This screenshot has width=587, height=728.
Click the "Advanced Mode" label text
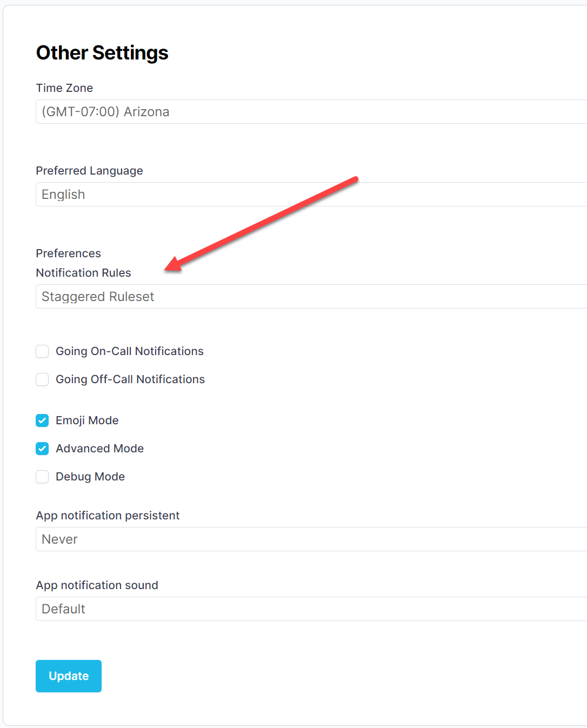pos(99,449)
